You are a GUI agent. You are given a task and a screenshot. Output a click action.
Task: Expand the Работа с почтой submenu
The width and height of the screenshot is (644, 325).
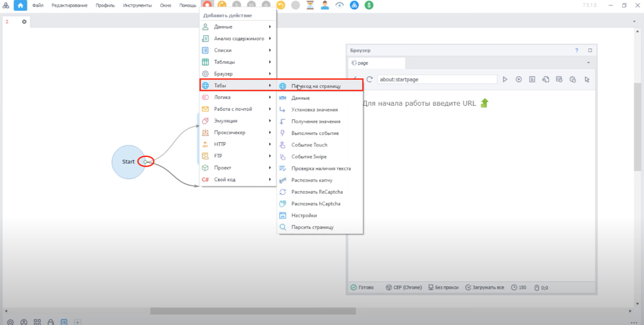(x=238, y=109)
